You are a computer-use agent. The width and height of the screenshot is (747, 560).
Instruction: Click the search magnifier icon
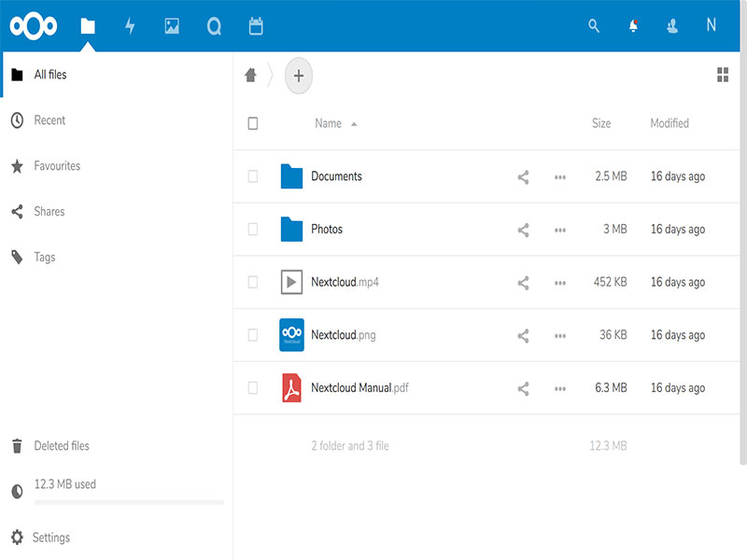(594, 25)
